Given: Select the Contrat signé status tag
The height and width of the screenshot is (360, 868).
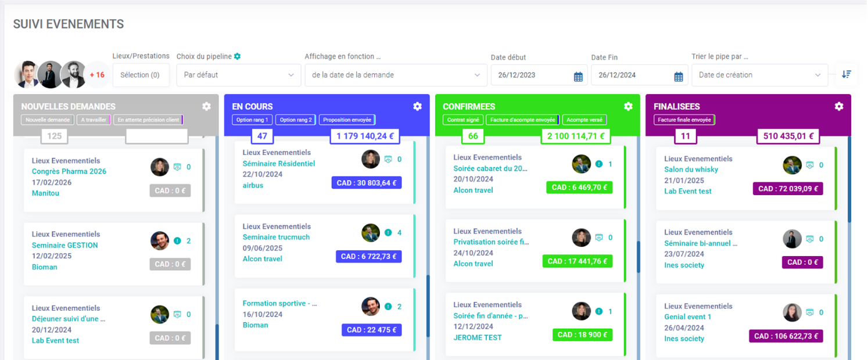Looking at the screenshot, I should [x=463, y=120].
